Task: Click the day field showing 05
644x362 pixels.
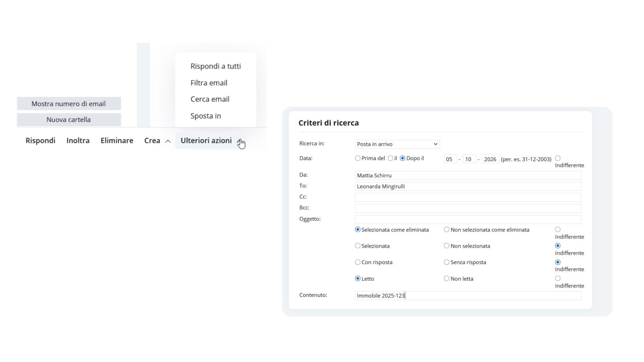Action: (x=450, y=159)
